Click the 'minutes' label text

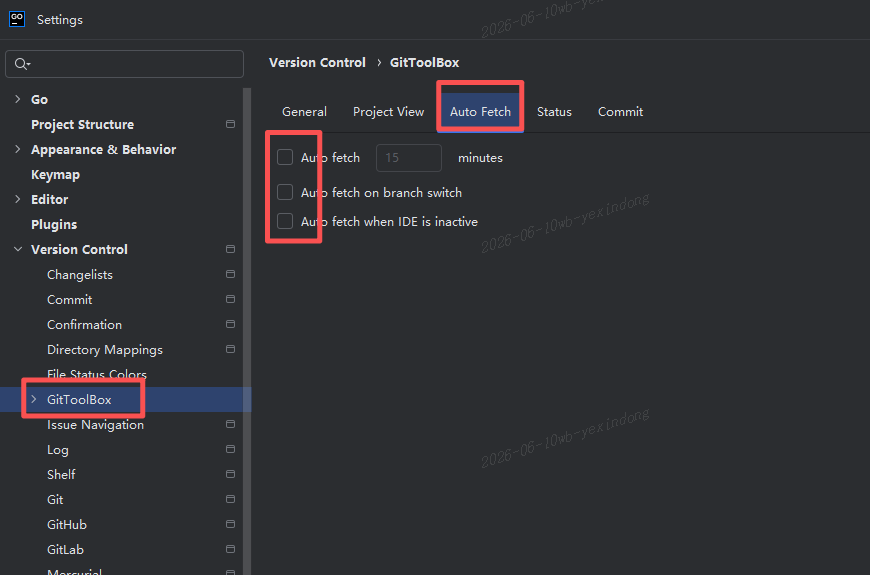(x=480, y=158)
